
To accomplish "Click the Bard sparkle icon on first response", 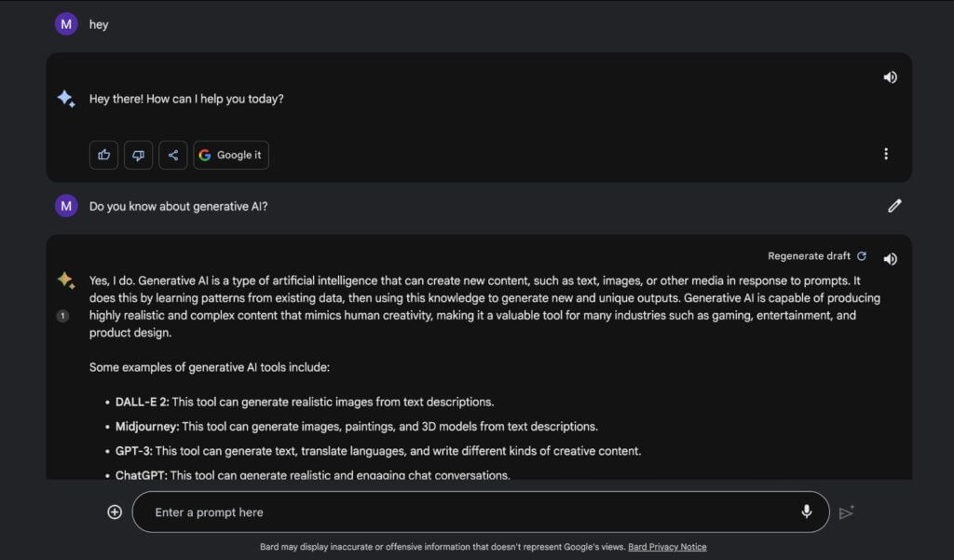I will pos(66,99).
